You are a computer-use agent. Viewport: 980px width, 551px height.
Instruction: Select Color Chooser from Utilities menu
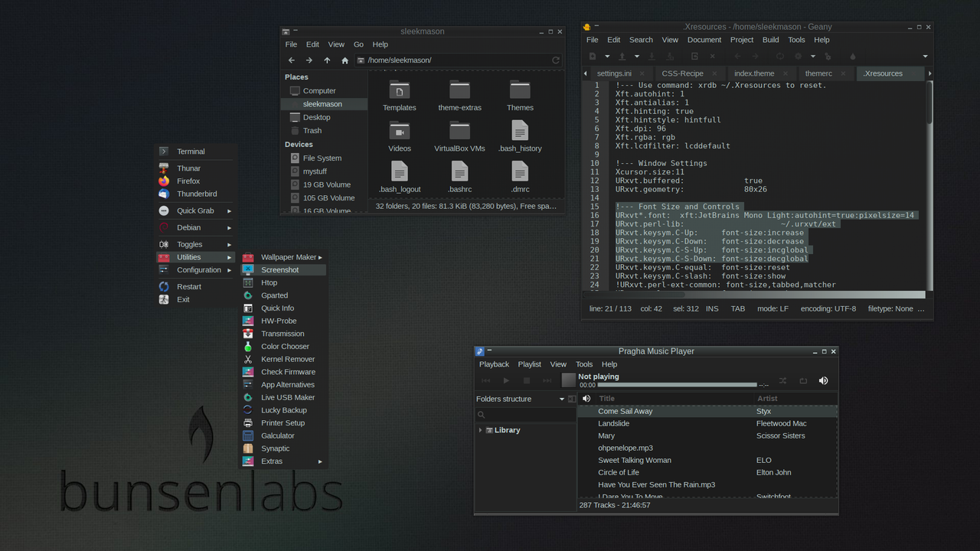(283, 347)
